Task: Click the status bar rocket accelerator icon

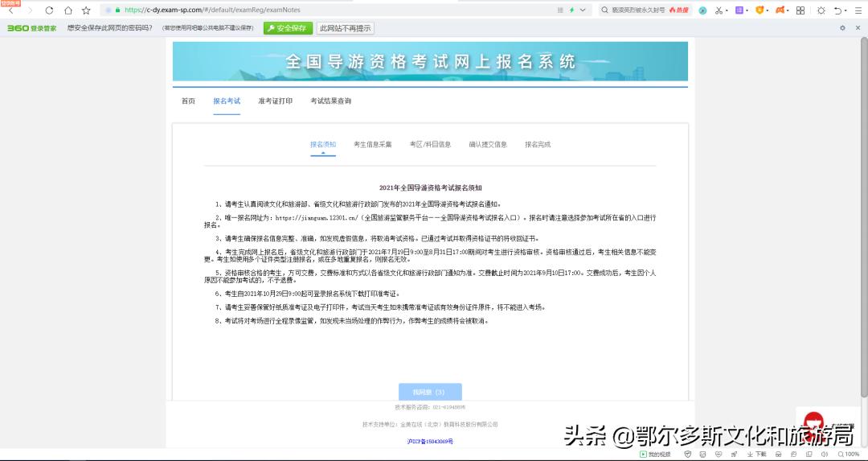Action: 734,455
